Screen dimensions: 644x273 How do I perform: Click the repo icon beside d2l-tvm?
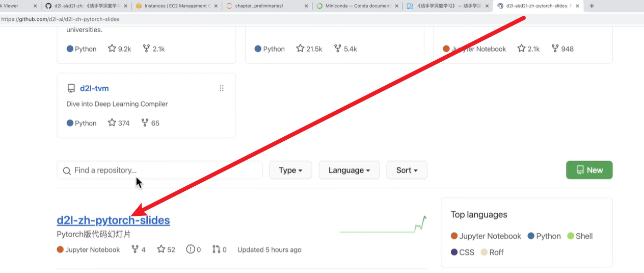71,88
